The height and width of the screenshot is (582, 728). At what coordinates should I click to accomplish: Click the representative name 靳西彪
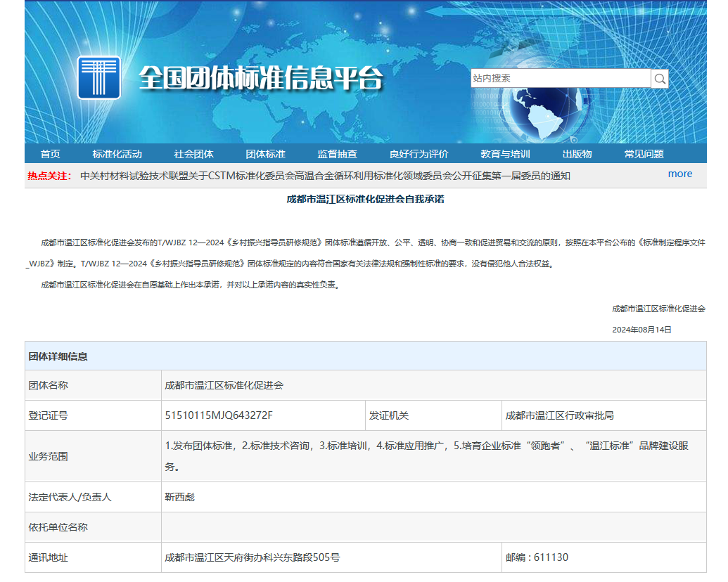(179, 497)
